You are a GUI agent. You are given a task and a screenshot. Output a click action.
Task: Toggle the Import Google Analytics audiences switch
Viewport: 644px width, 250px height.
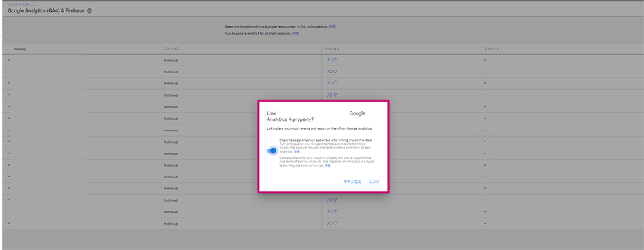272,151
